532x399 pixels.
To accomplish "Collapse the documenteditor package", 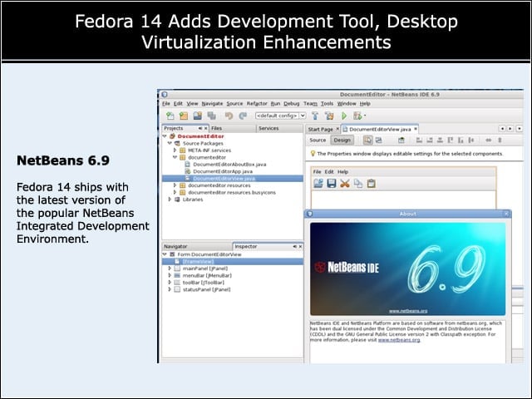I will click(x=175, y=157).
